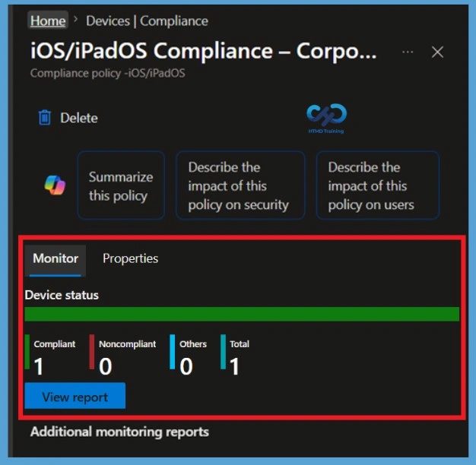Click the teal Total color indicator
476x465 pixels.
pyautogui.click(x=223, y=352)
